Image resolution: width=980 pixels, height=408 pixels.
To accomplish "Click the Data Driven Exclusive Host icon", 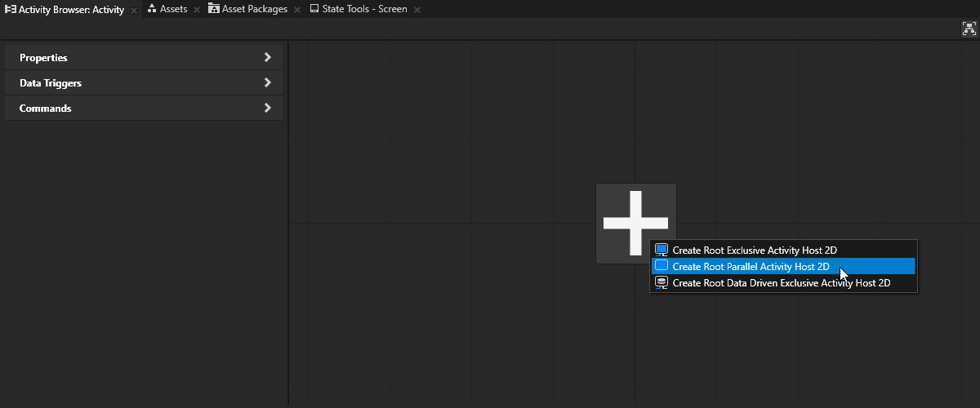I will 661,282.
